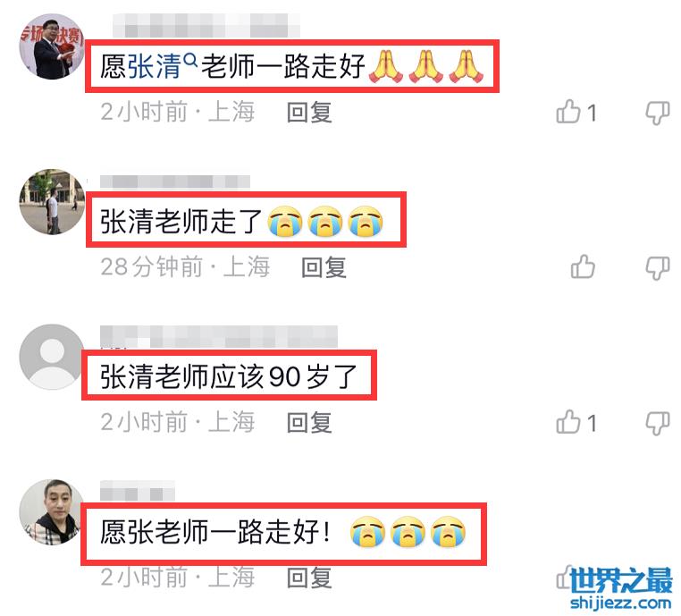Open first commenter's avatar with red banner
This screenshot has width=681, height=616.
click(52, 46)
